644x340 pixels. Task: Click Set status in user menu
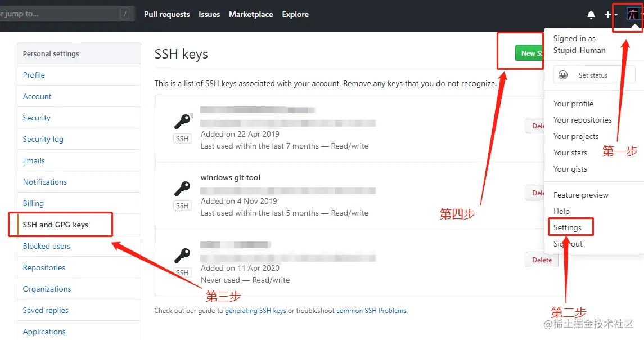point(595,75)
